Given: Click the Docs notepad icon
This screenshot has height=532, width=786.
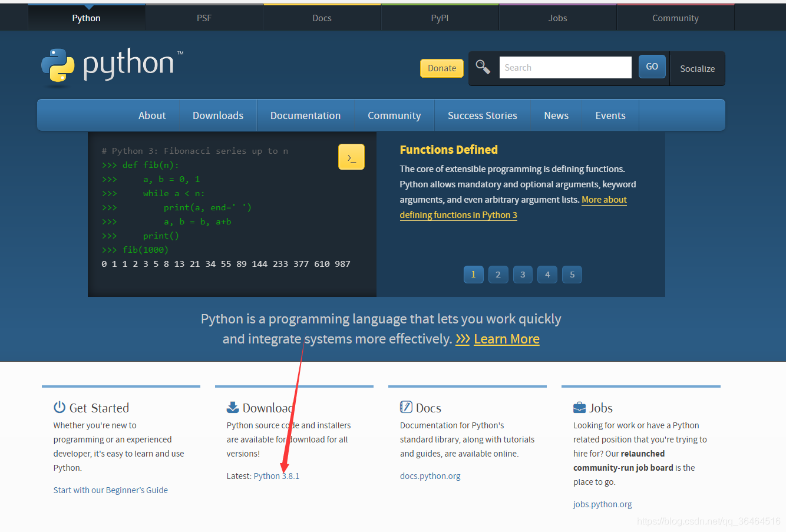Looking at the screenshot, I should pos(406,407).
